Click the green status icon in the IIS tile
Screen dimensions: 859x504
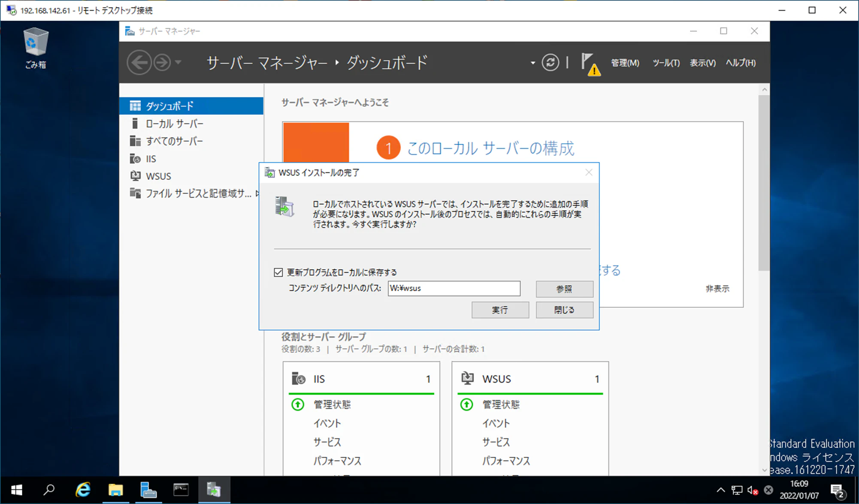pos(297,404)
